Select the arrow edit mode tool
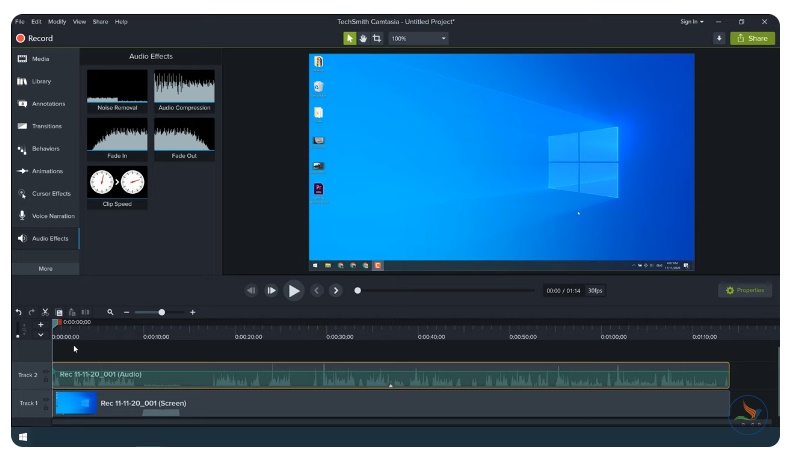 pyautogui.click(x=349, y=38)
